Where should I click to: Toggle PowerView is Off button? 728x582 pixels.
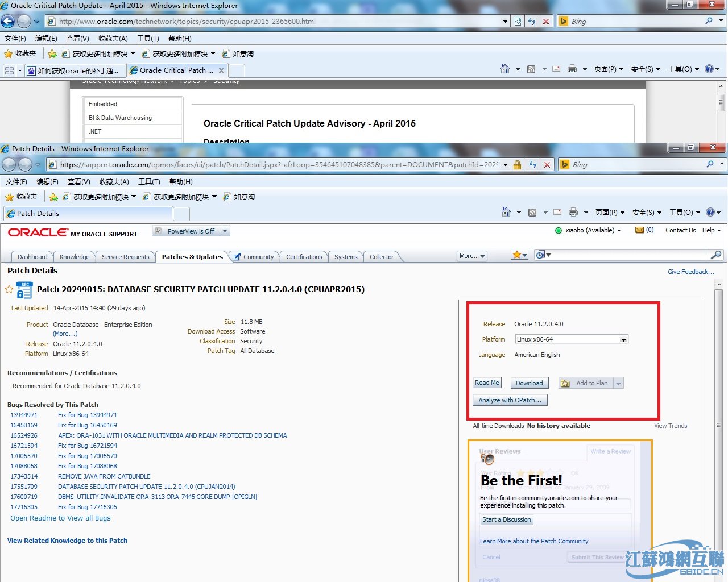pyautogui.click(x=187, y=231)
